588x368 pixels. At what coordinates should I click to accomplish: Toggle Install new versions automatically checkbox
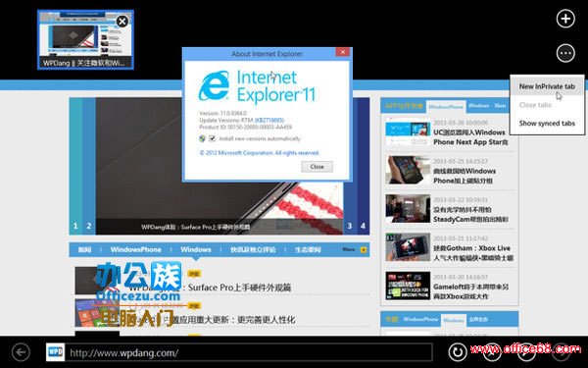coord(212,138)
